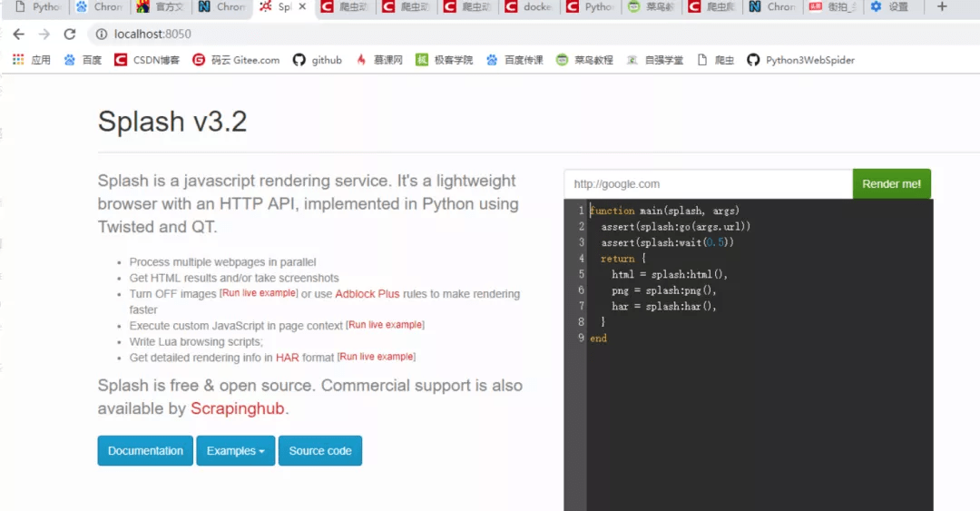
Task: Open the 应用 apps grid shortcut
Action: pyautogui.click(x=32, y=60)
